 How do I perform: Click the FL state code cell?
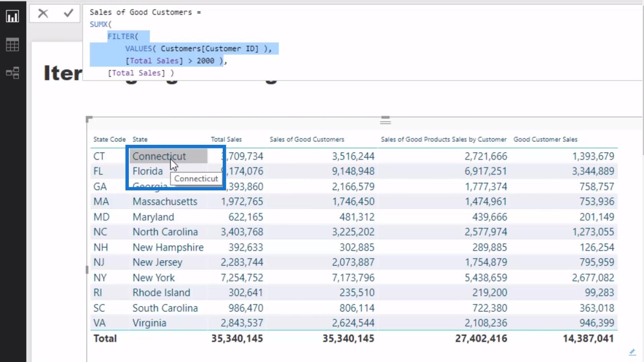tap(98, 171)
